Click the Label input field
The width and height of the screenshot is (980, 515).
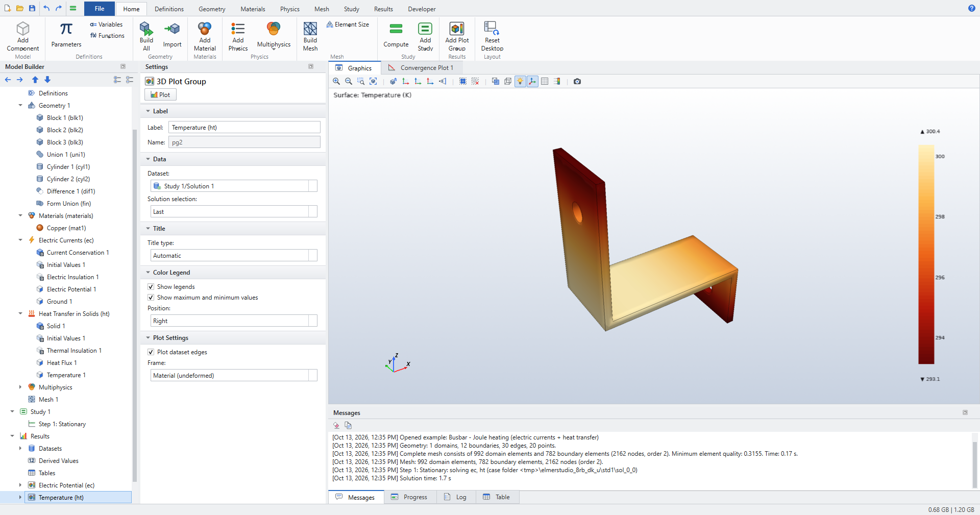point(244,128)
